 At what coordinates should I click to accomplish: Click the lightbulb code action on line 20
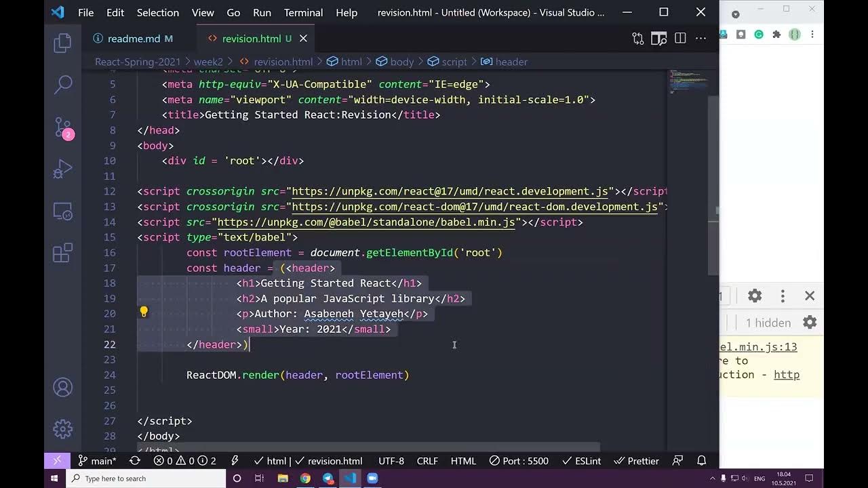pos(144,312)
